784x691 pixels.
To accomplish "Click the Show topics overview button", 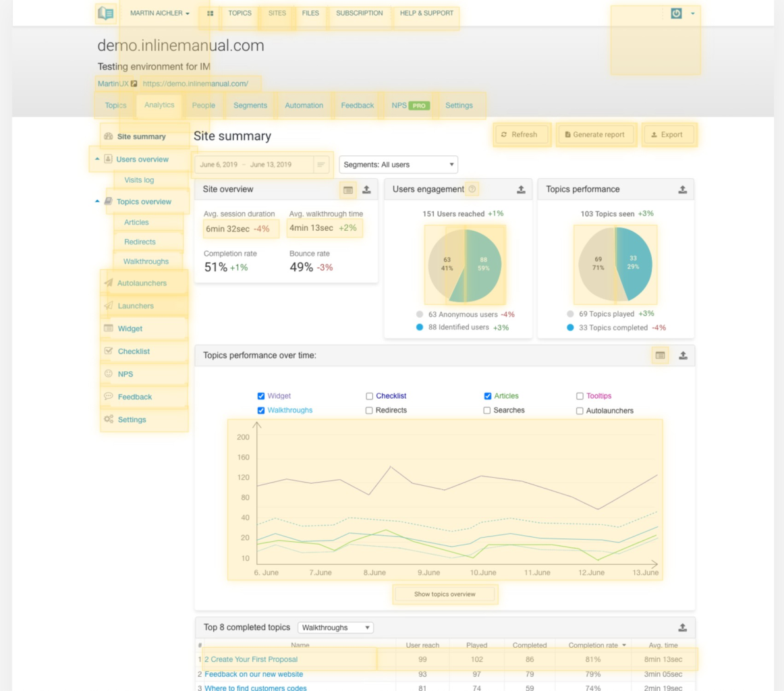I will (x=445, y=595).
